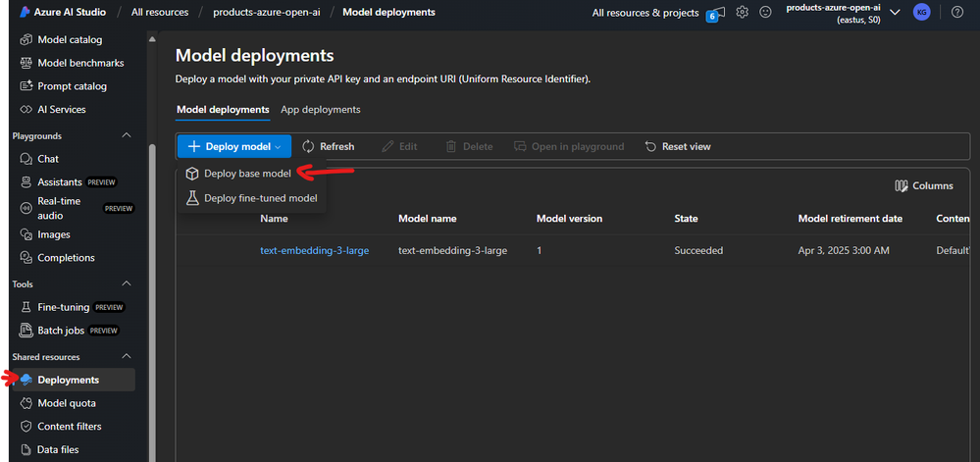980x462 pixels.
Task: Click Reset view in toolbar
Action: pyautogui.click(x=678, y=146)
